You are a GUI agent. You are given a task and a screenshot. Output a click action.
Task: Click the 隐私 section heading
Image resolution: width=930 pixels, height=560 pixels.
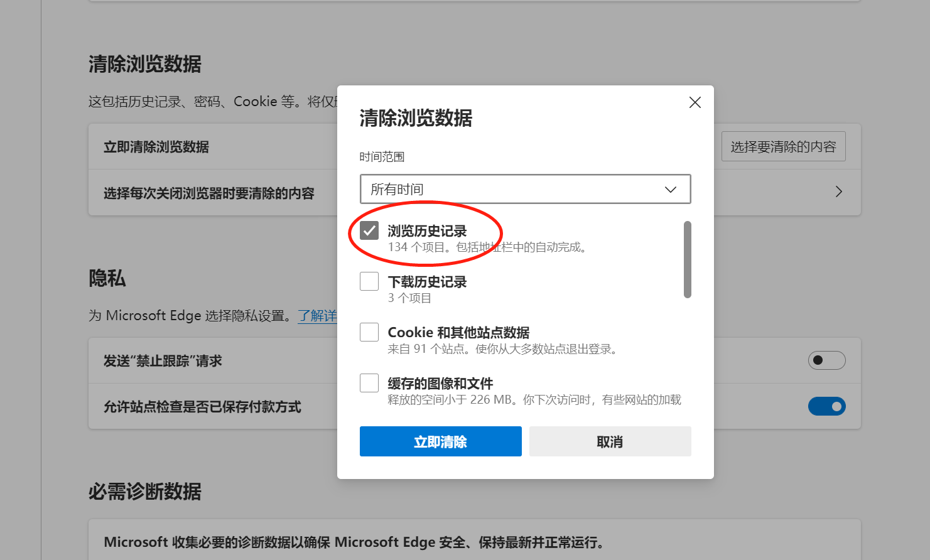[x=107, y=278]
